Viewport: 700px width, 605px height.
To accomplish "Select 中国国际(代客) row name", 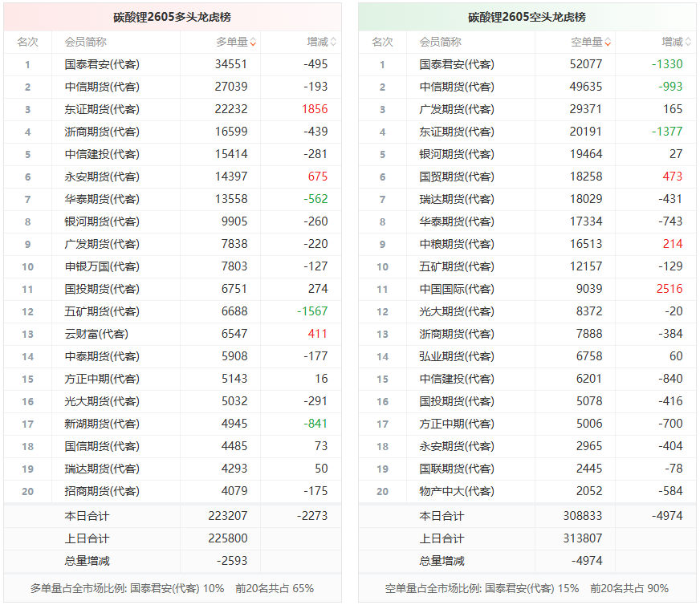I will (x=457, y=289).
